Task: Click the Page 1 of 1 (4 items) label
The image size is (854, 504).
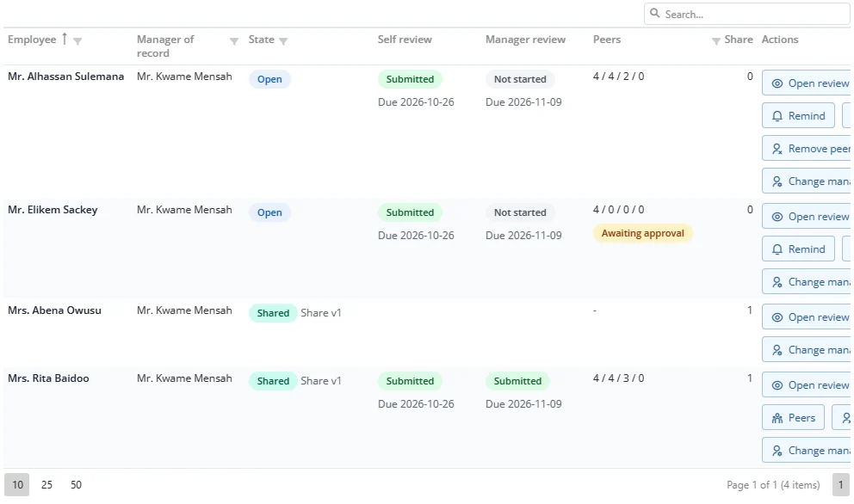Action: point(773,484)
